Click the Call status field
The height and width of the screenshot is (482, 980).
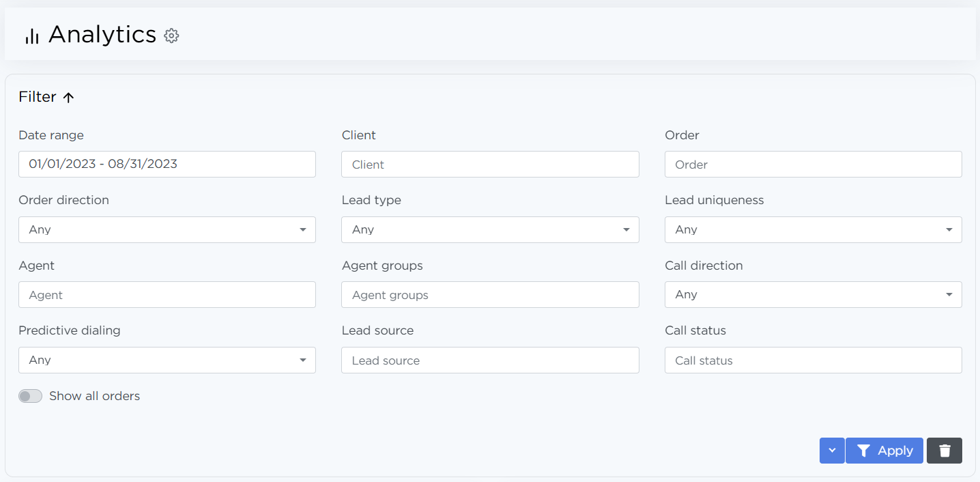pos(813,360)
